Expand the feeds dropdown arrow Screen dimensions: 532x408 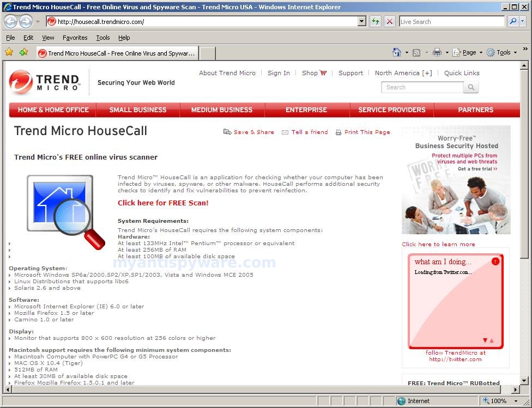tap(427, 53)
